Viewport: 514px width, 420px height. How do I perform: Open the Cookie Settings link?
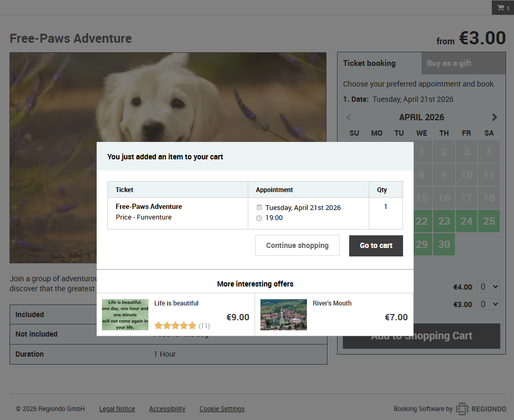(x=222, y=409)
